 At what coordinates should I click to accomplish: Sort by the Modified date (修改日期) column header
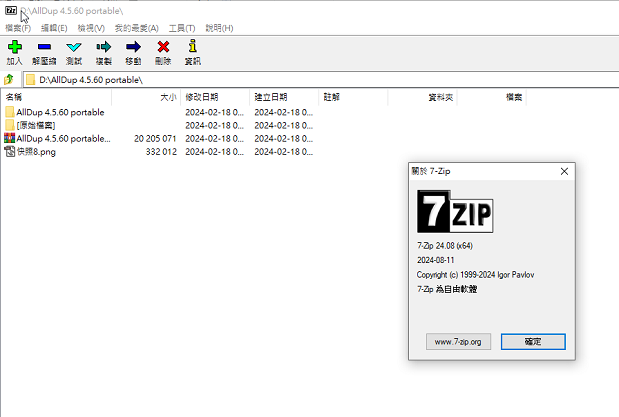[215, 97]
